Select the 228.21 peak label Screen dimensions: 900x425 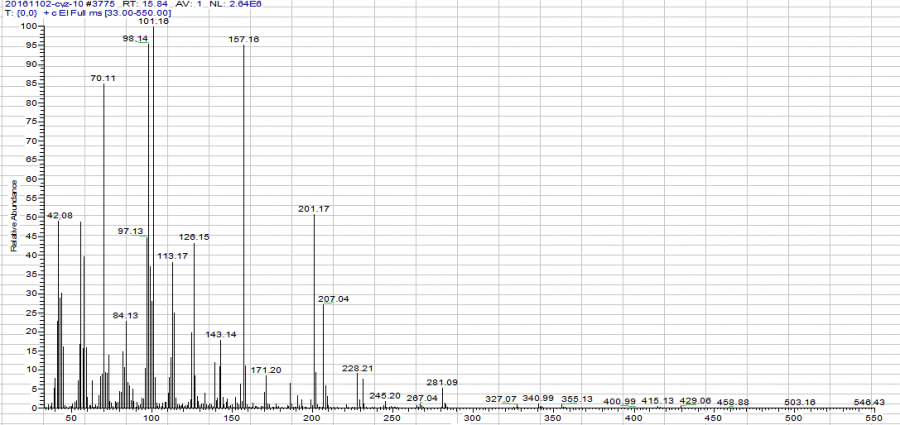pyautogui.click(x=358, y=368)
